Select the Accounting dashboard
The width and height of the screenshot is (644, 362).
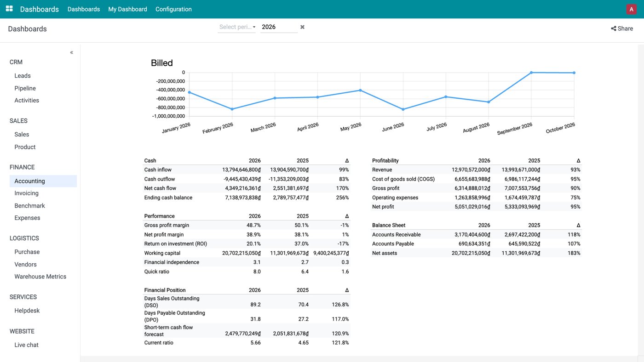tap(43, 181)
